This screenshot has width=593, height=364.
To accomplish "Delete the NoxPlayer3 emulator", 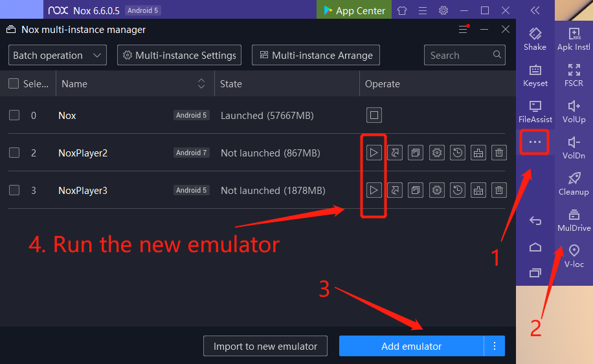I will tap(499, 190).
